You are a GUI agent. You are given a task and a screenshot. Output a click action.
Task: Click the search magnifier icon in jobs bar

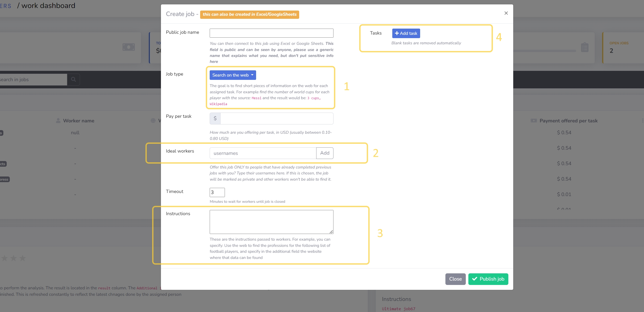74,79
